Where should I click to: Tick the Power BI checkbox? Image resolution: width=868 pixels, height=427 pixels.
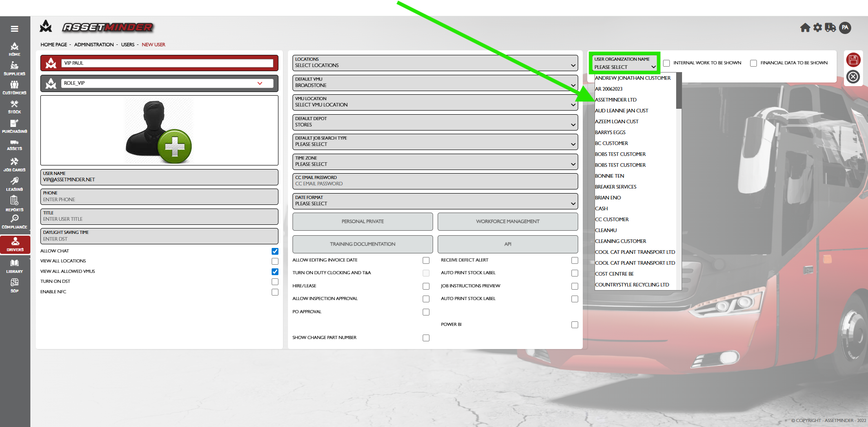pos(575,325)
